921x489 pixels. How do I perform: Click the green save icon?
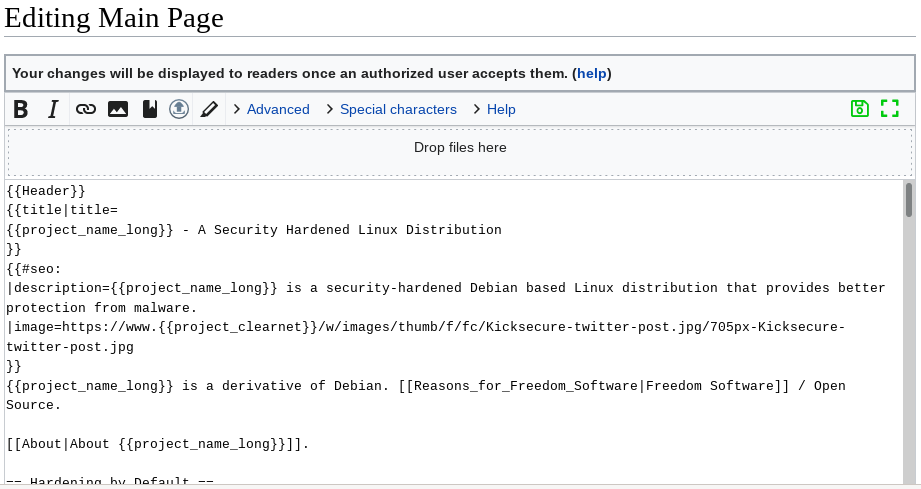tap(860, 109)
